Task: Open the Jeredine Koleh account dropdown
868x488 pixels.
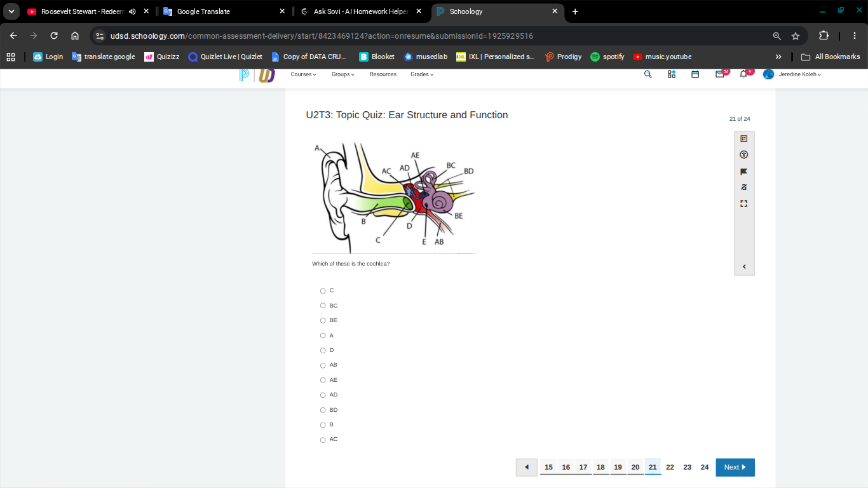Action: point(792,74)
